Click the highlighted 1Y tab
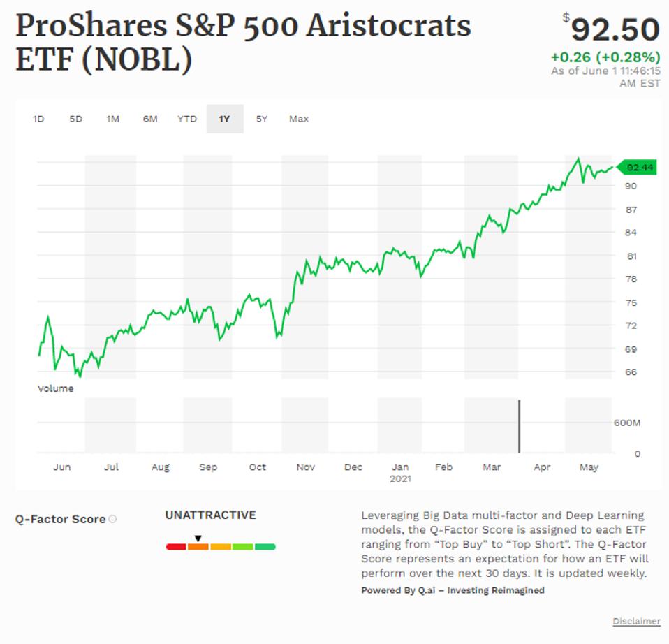This screenshot has width=669, height=644. point(223,119)
